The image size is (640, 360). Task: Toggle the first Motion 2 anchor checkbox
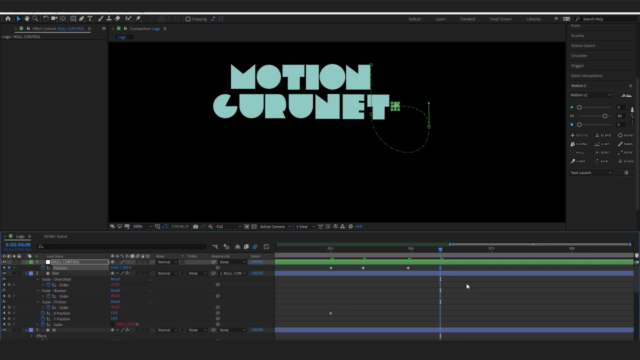(572, 107)
